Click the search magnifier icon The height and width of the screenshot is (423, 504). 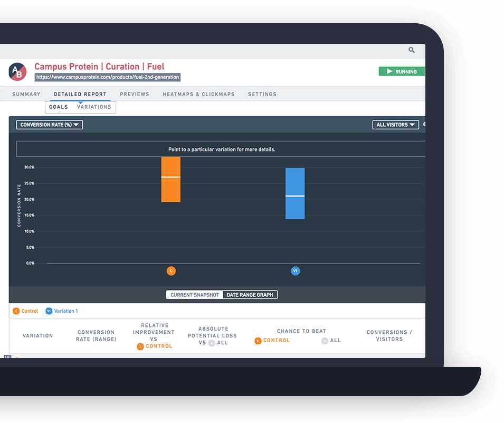click(x=412, y=50)
